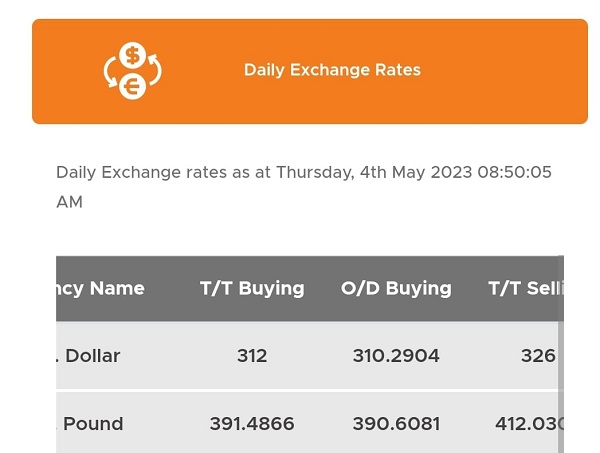This screenshot has height=453, width=600.
Task: Click the AM timestamp line
Action: click(x=69, y=202)
